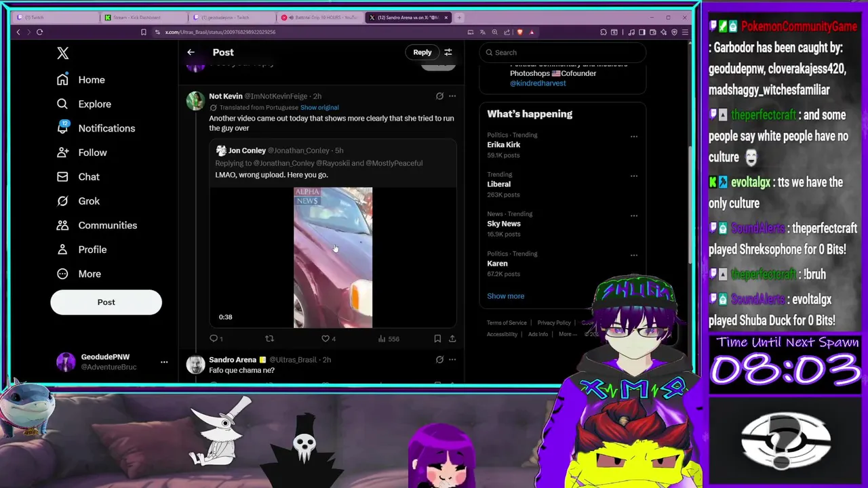Open the Sky News trend
This screenshot has width=868, height=488.
(504, 224)
